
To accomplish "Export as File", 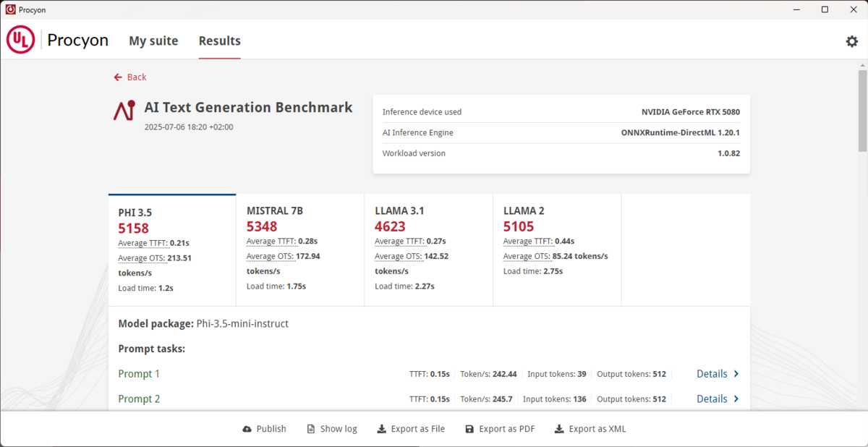I will [411, 429].
